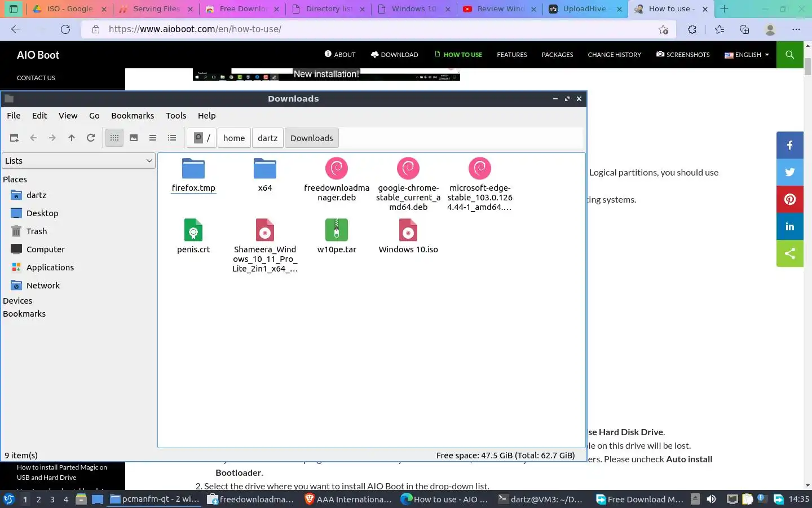
Task: Open the Edit menu
Action: tap(39, 115)
